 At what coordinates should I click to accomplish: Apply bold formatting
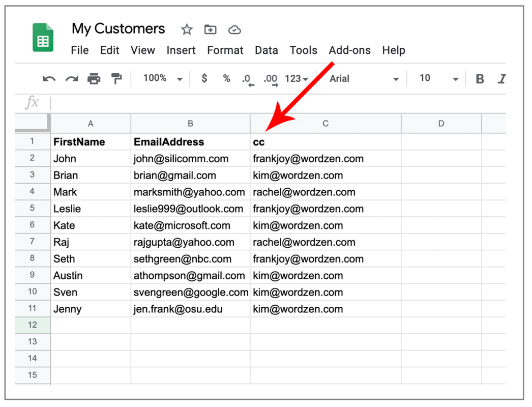[479, 78]
